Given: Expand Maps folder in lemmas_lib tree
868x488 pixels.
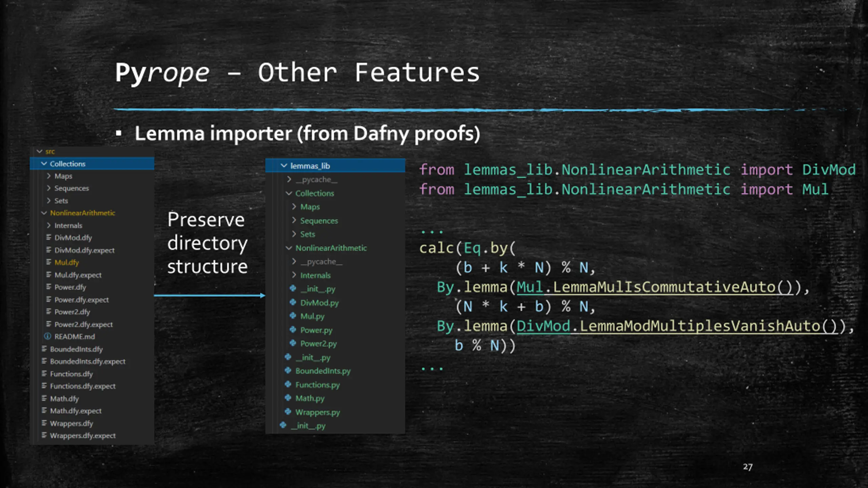Looking at the screenshot, I should click(x=294, y=206).
